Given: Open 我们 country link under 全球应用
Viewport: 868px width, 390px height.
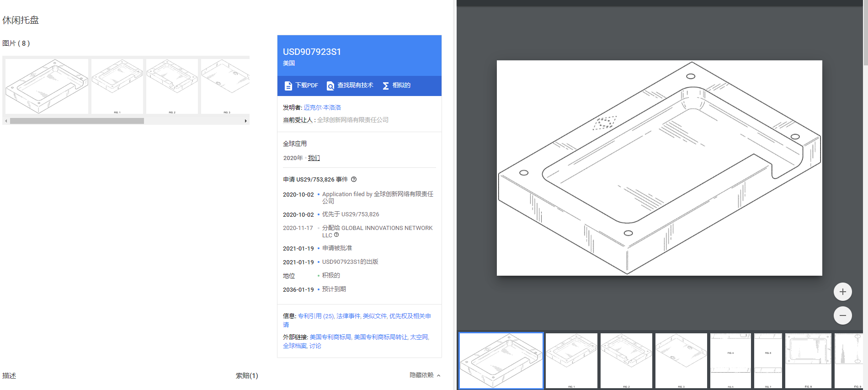Looking at the screenshot, I should (x=314, y=158).
